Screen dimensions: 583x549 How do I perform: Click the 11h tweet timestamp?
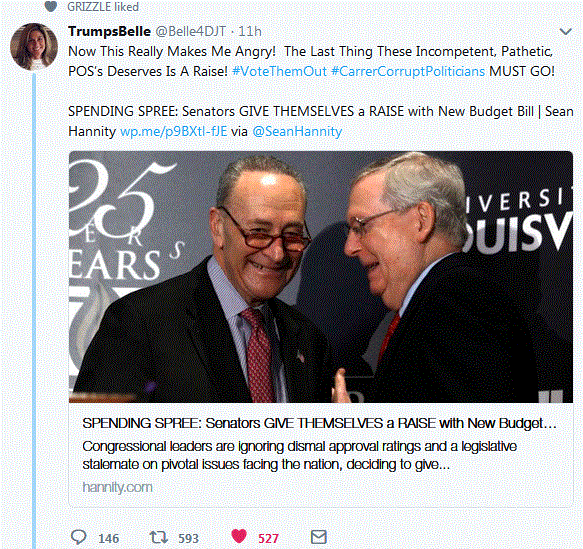point(250,31)
